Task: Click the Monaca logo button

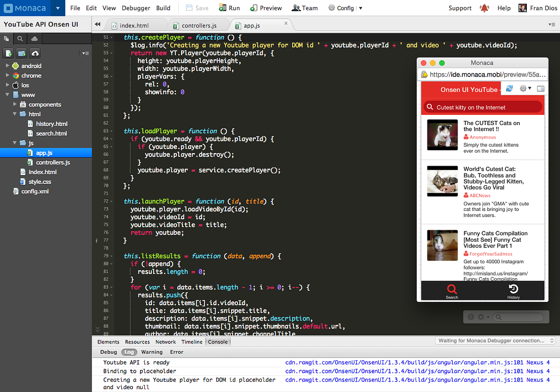Action: pyautogui.click(x=25, y=8)
